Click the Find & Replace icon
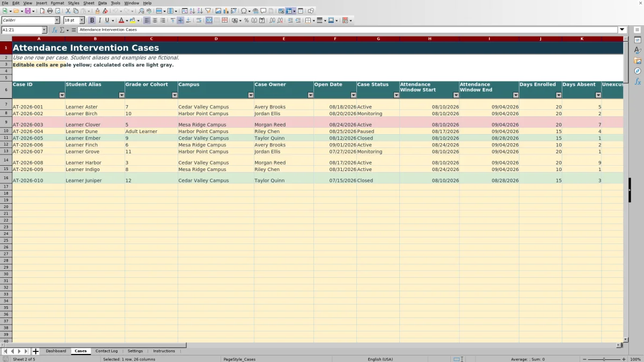The height and width of the screenshot is (362, 644). pyautogui.click(x=141, y=11)
